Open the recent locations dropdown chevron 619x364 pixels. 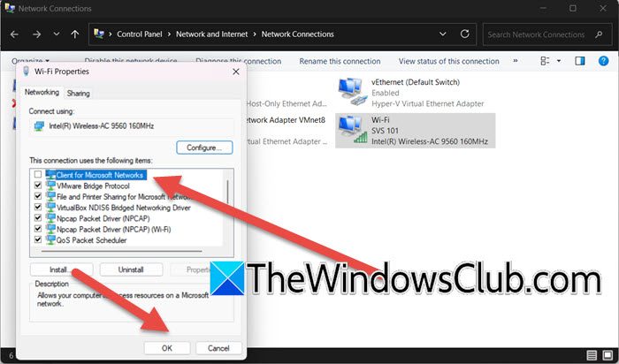coord(55,34)
